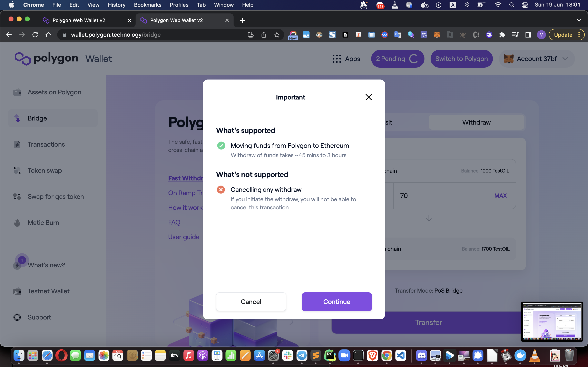Viewport: 588px width, 367px height.
Task: Open Chrome three-dot menu beside Update
Action: point(579,35)
